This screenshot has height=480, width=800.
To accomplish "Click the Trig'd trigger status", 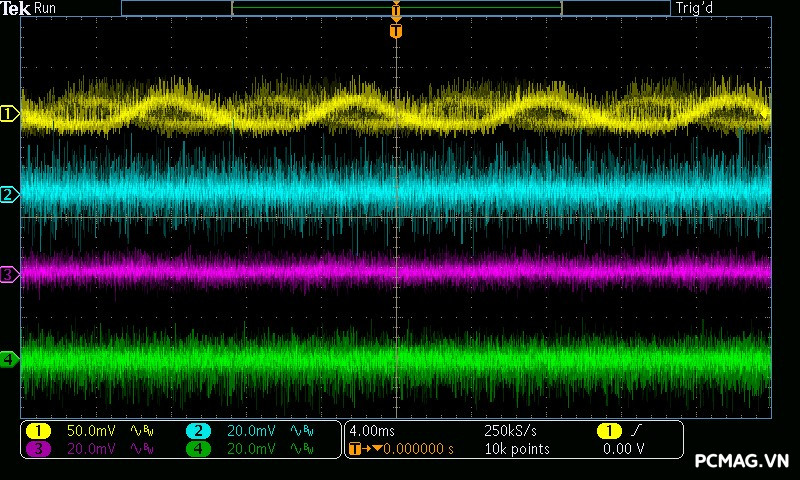I will click(696, 8).
